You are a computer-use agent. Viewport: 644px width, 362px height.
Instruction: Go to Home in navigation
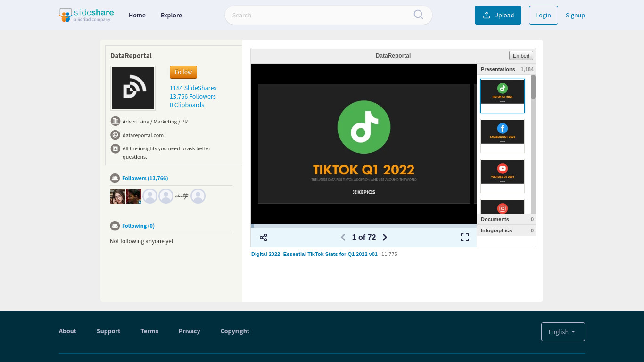[x=137, y=15]
